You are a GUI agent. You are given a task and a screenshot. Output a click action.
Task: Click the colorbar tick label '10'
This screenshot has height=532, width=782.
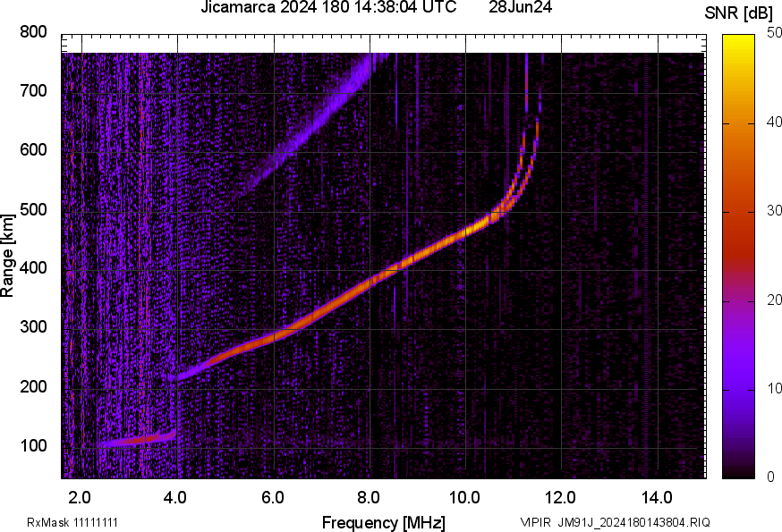click(x=774, y=388)
